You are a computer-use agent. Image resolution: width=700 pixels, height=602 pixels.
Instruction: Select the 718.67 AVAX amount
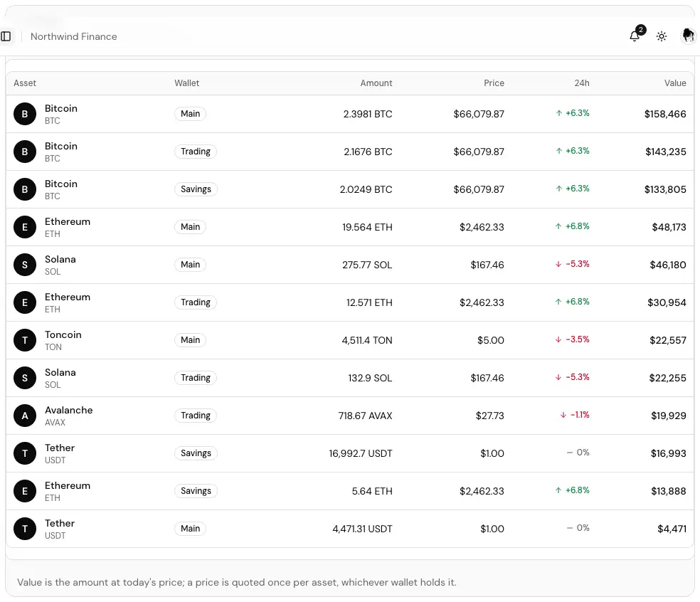[365, 416]
